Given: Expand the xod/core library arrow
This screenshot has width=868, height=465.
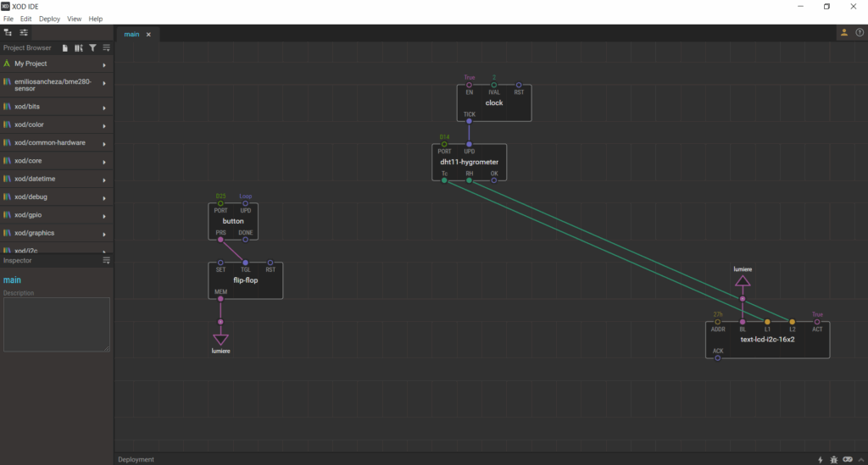Looking at the screenshot, I should [x=104, y=162].
